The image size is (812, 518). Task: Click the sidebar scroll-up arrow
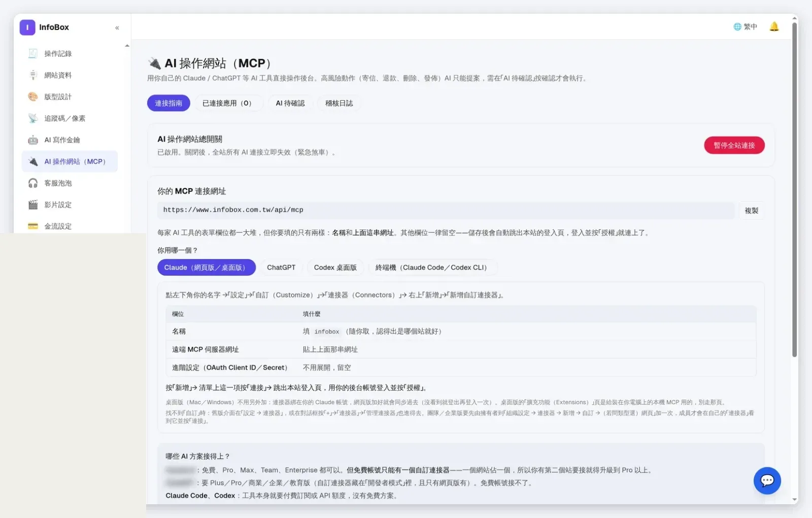pyautogui.click(x=127, y=46)
